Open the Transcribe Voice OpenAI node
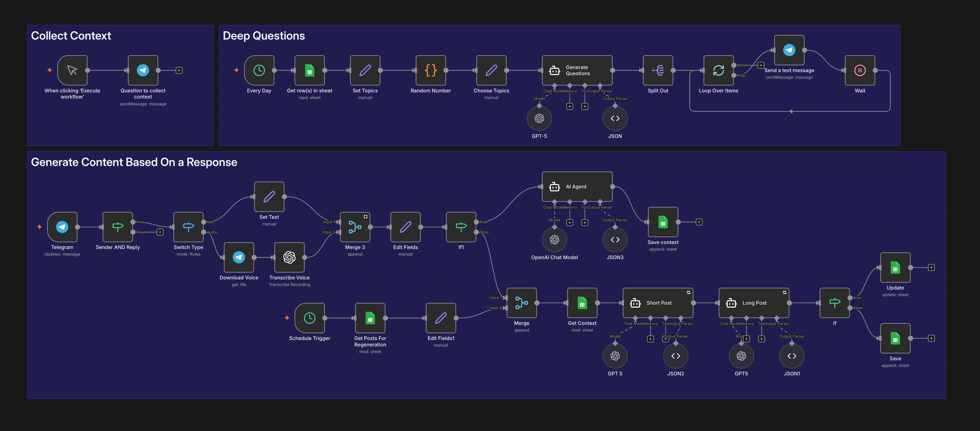 289,257
